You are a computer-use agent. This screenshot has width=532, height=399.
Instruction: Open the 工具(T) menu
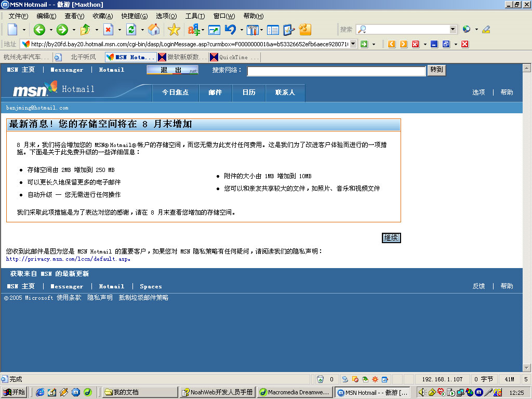pyautogui.click(x=195, y=16)
